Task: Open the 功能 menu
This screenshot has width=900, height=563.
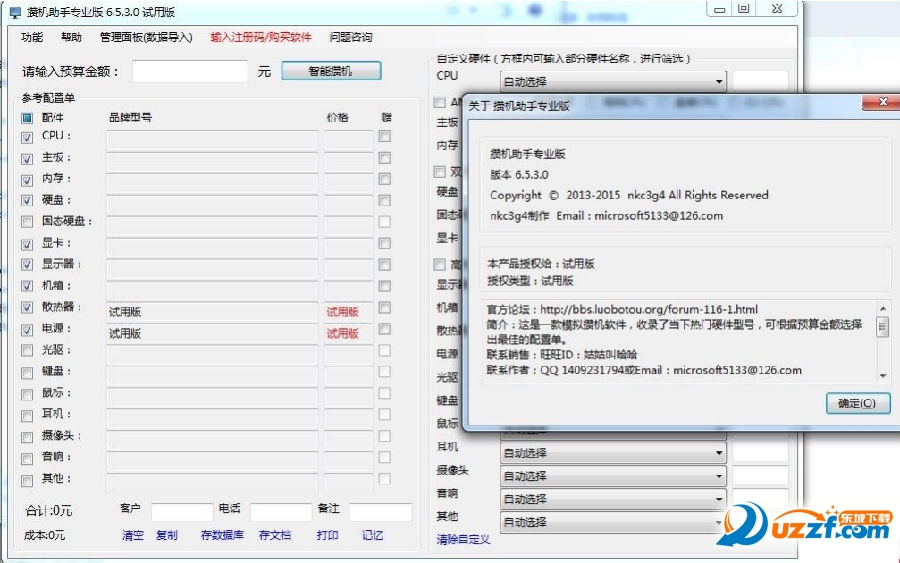Action: pyautogui.click(x=32, y=37)
